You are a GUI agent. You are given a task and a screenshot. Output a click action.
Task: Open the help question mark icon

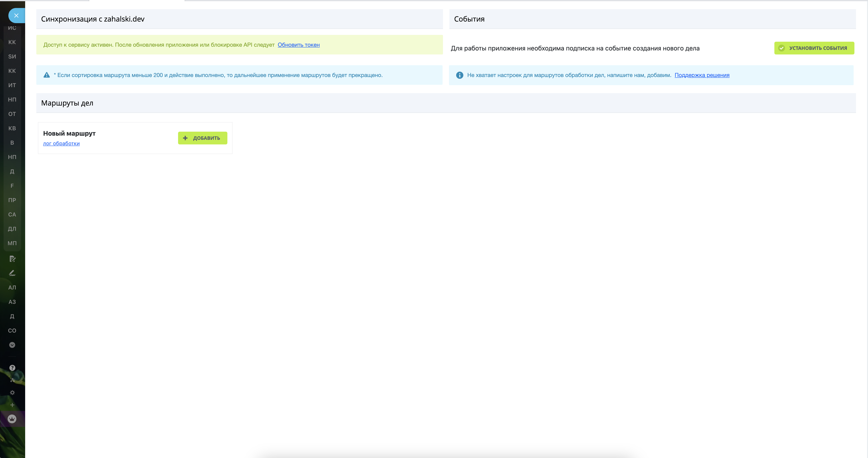(x=12, y=368)
